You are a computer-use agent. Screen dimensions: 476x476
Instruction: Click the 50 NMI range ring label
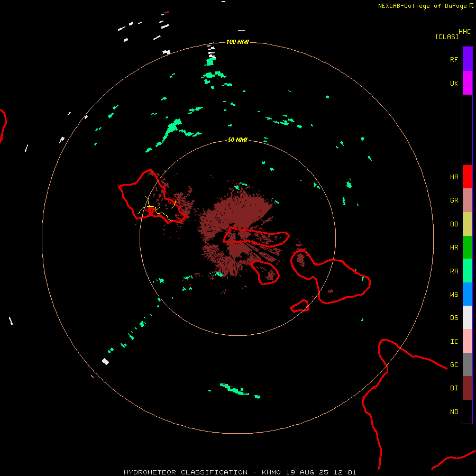(x=237, y=140)
